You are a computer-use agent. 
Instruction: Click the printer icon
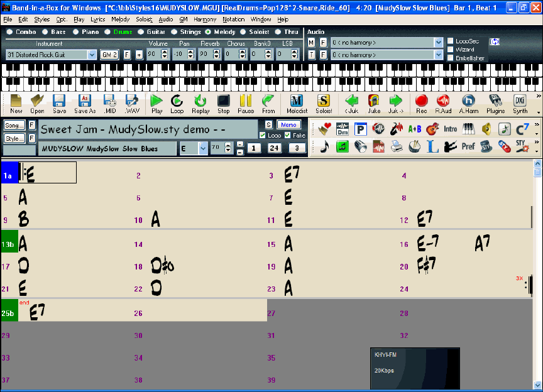pyautogui.click(x=396, y=146)
